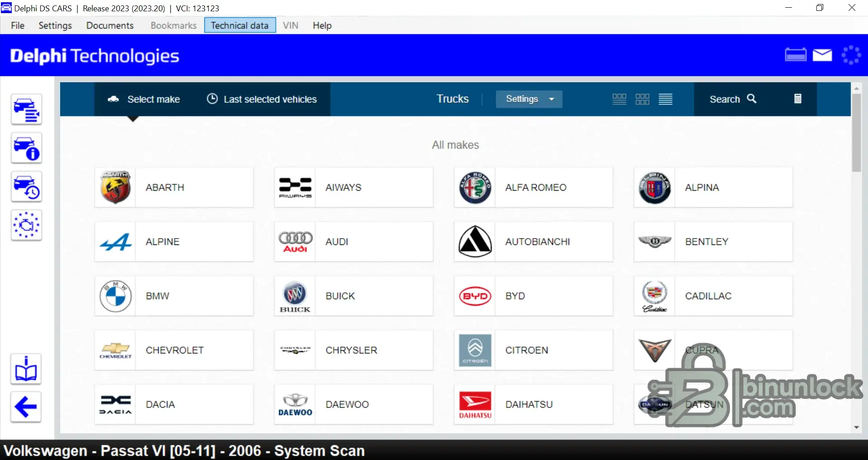Switch to mixed grid-list view layout
The width and height of the screenshot is (868, 460).
coord(619,99)
